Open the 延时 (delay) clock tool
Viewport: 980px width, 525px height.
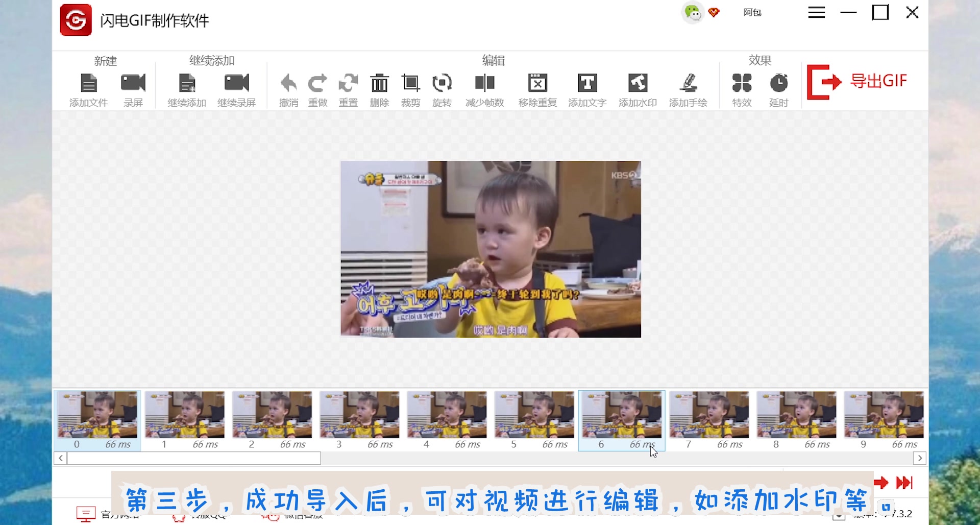pyautogui.click(x=779, y=83)
